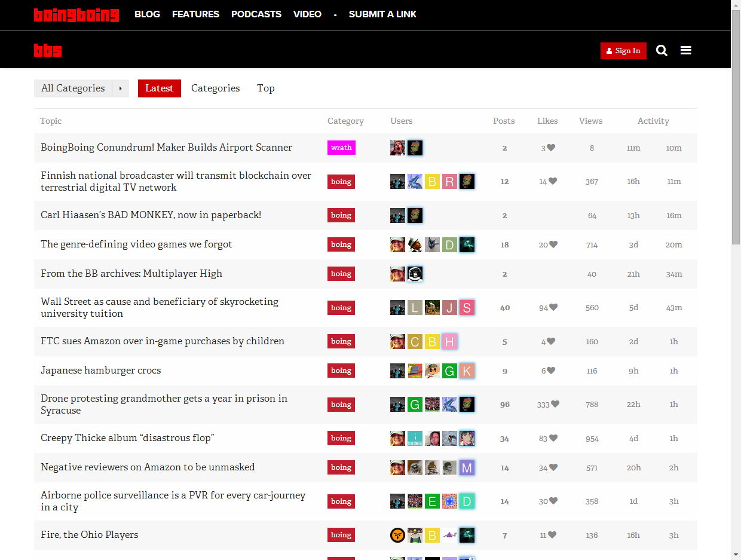Switch to the Top tab
This screenshot has height=560, width=741.
pyautogui.click(x=266, y=88)
